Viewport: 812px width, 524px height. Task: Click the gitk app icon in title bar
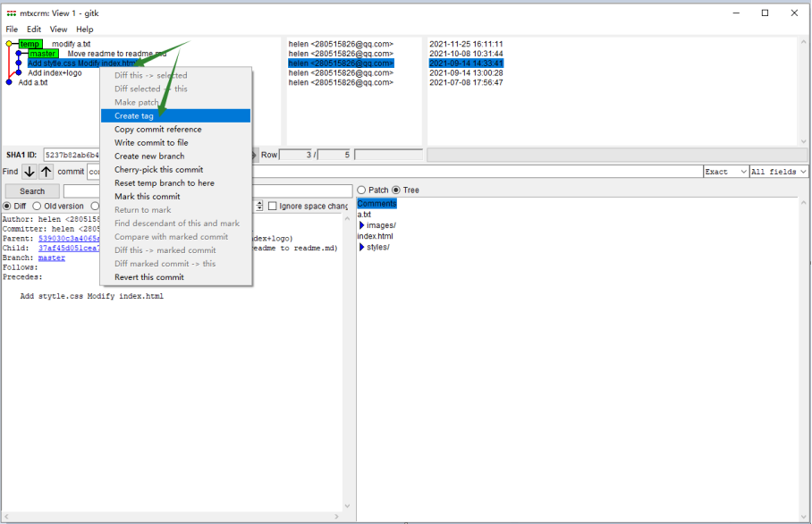coord(12,13)
